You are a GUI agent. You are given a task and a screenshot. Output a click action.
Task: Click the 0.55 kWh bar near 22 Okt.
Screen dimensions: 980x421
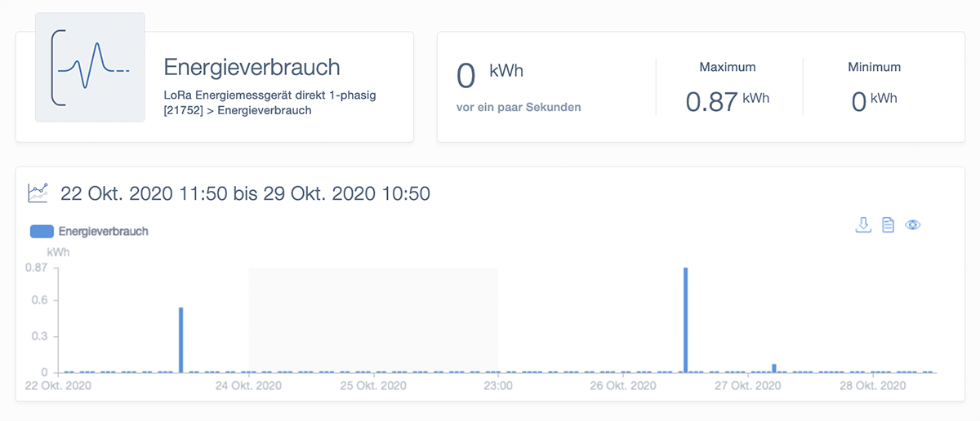pos(180,339)
